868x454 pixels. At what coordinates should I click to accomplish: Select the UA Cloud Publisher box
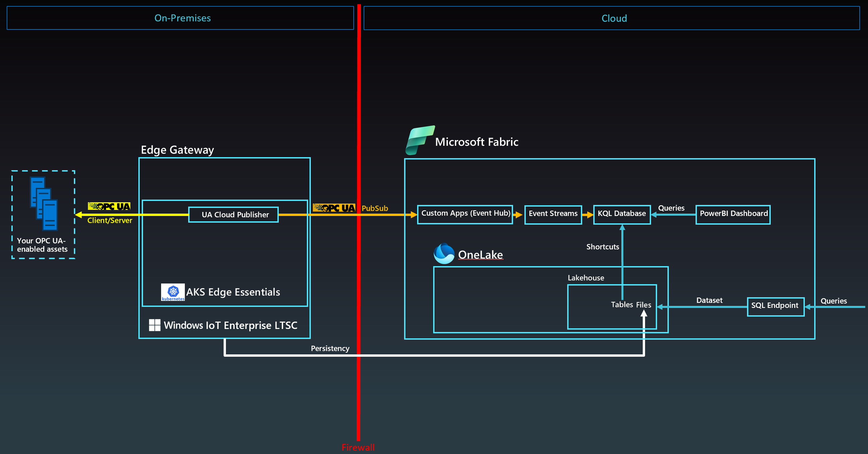[x=234, y=215]
